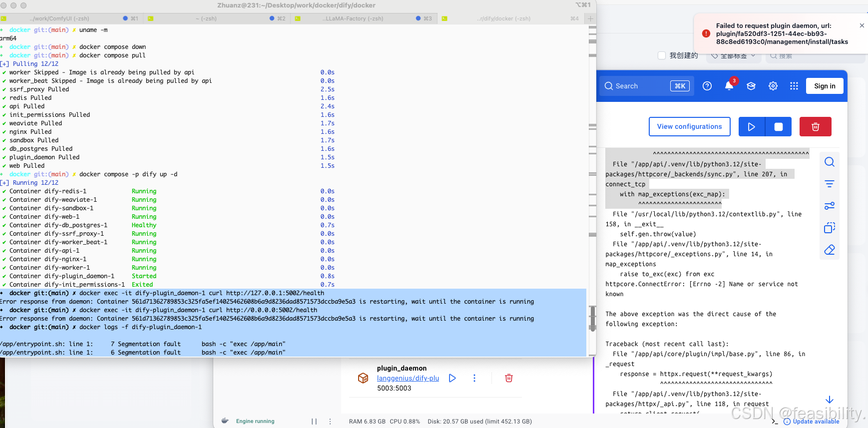Click the 'weaviate Pulled' terminal line

point(35,123)
